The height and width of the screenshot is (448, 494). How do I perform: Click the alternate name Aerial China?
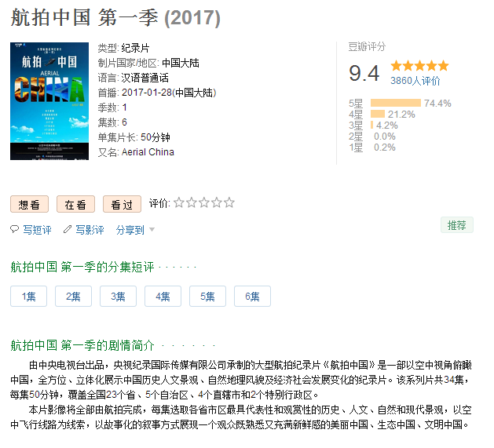point(148,152)
